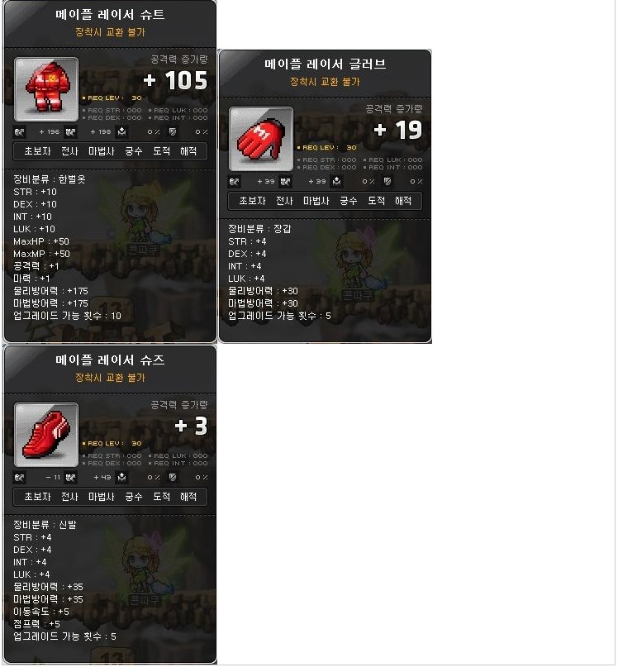Viewport: 618px width, 672px height.
Task: Click the shield icon in the shoes tooltip
Action: (x=173, y=478)
